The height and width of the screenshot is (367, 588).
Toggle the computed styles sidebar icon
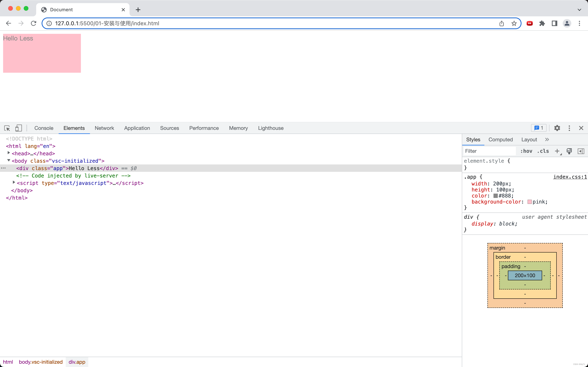point(581,151)
